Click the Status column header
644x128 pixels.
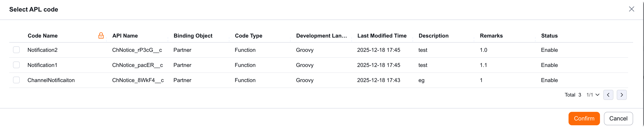tap(549, 36)
